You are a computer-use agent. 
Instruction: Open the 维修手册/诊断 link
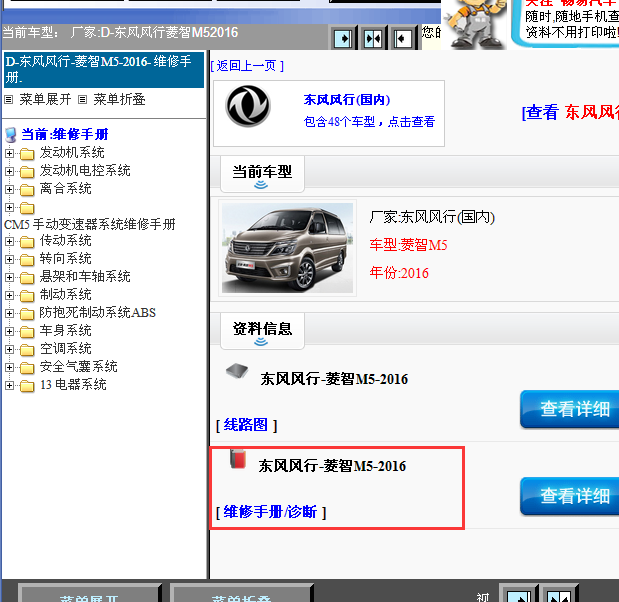(270, 512)
